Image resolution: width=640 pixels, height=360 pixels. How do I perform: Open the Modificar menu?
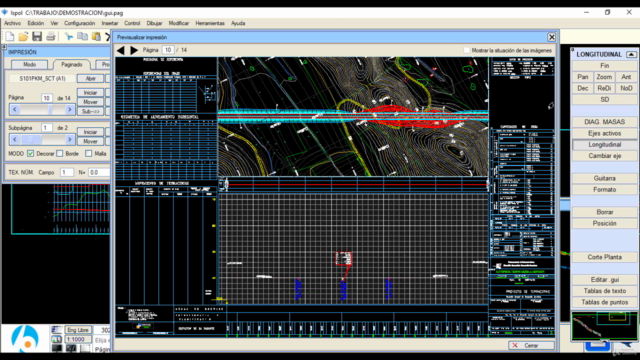[179, 23]
